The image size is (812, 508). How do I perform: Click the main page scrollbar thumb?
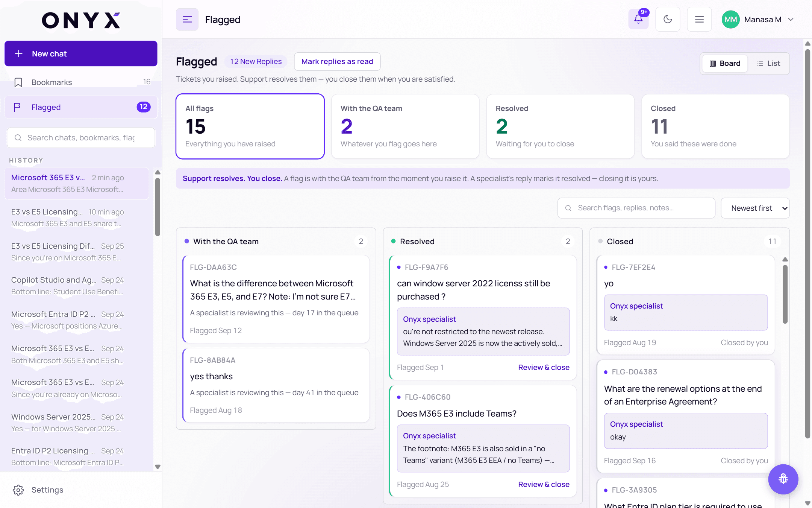pyautogui.click(x=807, y=244)
